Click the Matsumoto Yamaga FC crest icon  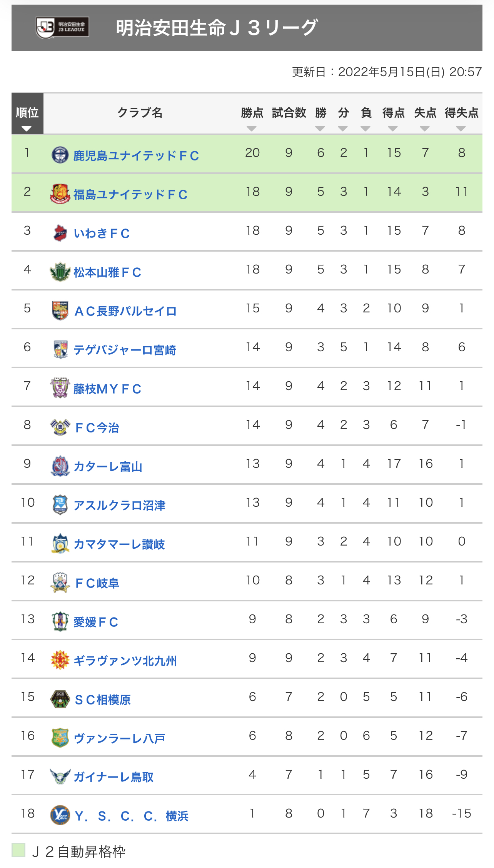pyautogui.click(x=60, y=272)
